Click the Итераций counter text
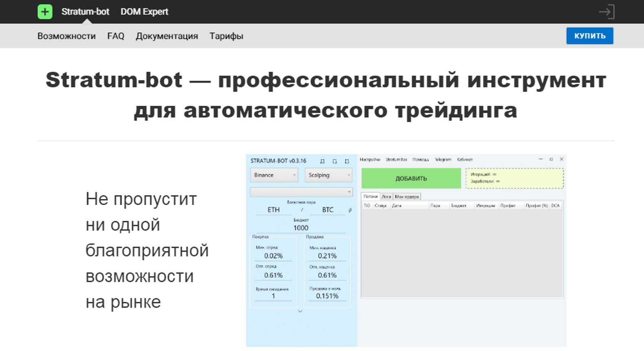The width and height of the screenshot is (644, 351). click(x=483, y=174)
